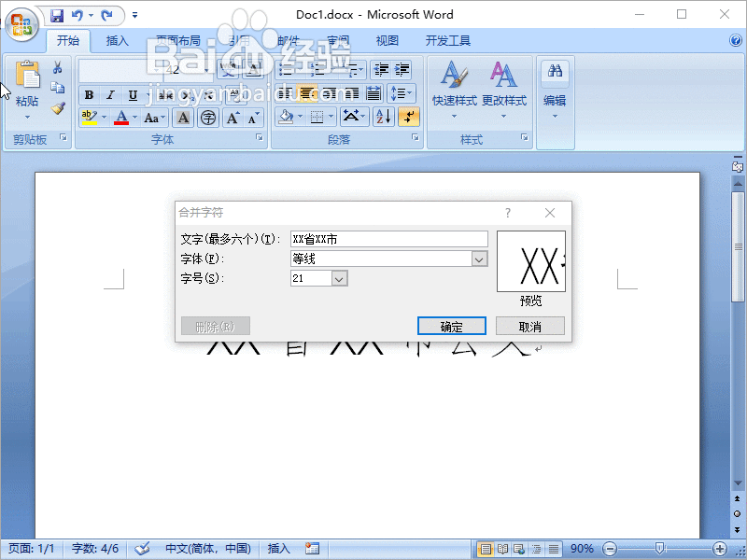Viewport: 747px width, 560px height.
Task: Click the yellow Text Highlight icon
Action: [x=87, y=118]
